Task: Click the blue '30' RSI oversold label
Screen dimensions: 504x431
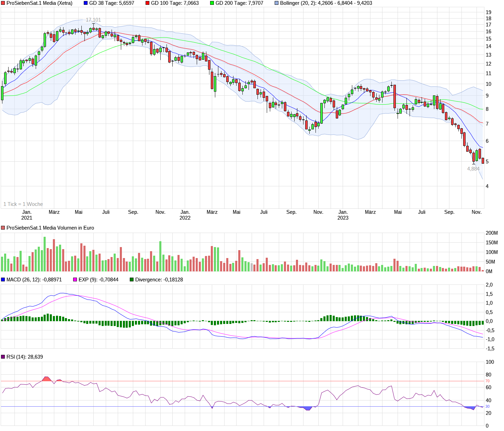Action: coord(488,407)
